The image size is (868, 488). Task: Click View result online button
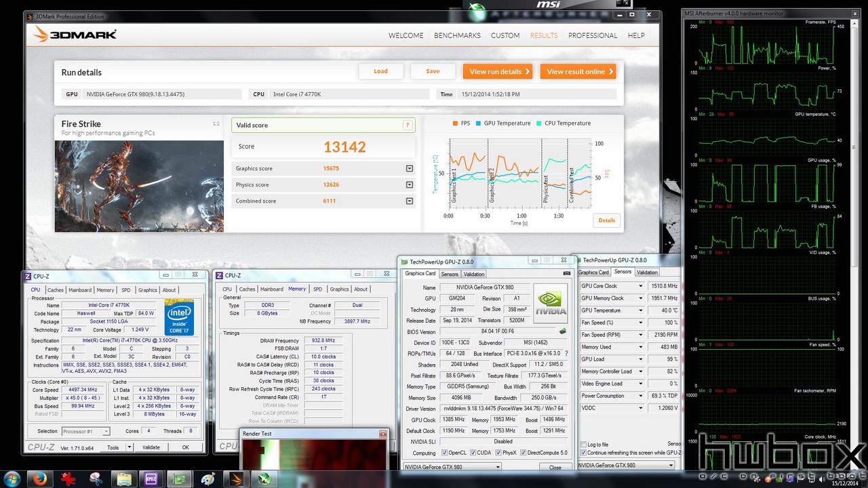pos(578,71)
